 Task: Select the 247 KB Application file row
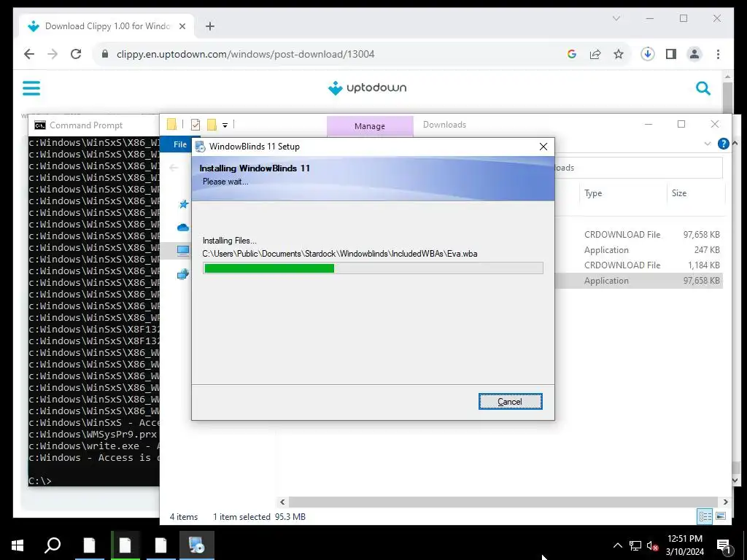(639, 250)
